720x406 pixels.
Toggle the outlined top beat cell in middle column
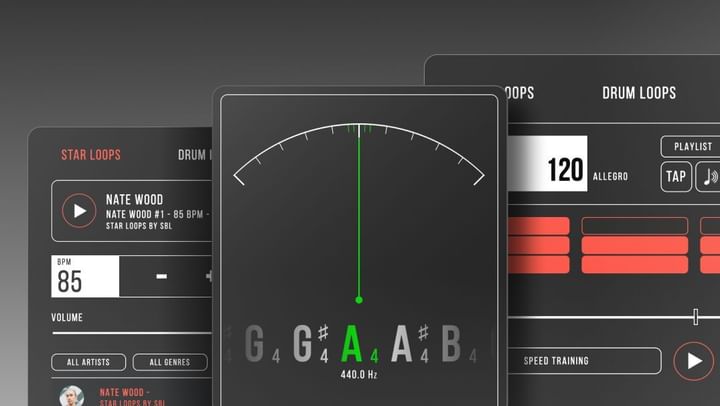(x=634, y=226)
